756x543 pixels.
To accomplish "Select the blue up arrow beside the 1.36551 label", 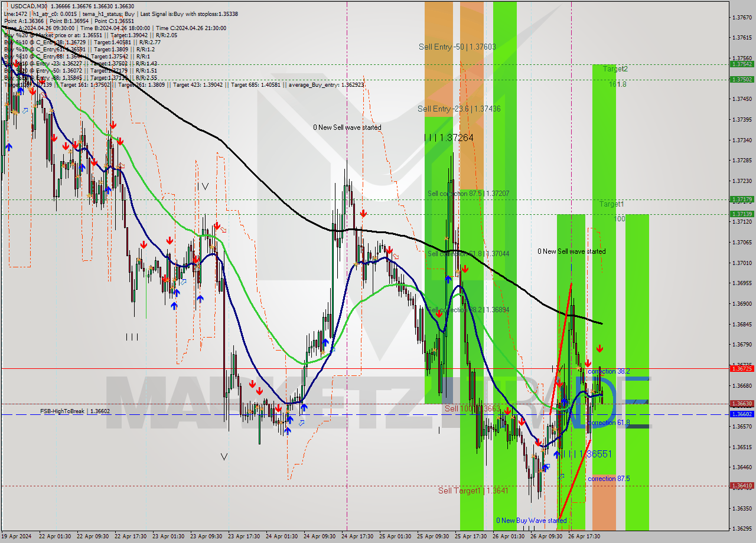I will [x=557, y=454].
